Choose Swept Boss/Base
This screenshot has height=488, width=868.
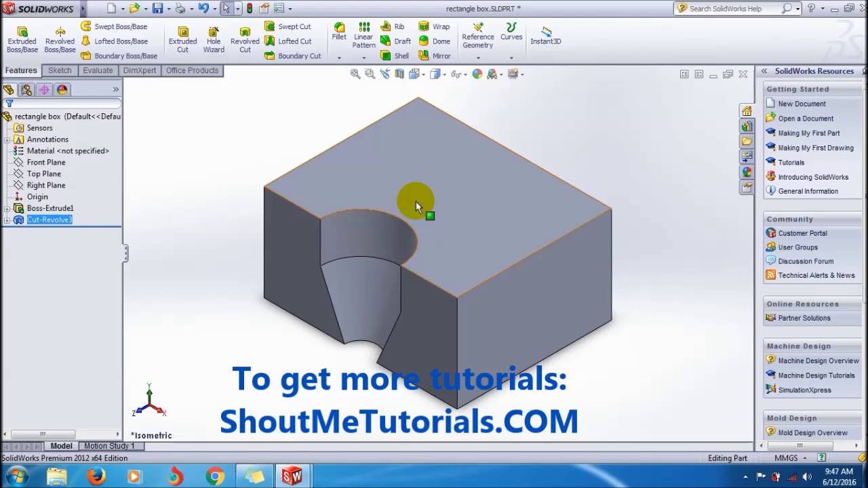tap(114, 26)
